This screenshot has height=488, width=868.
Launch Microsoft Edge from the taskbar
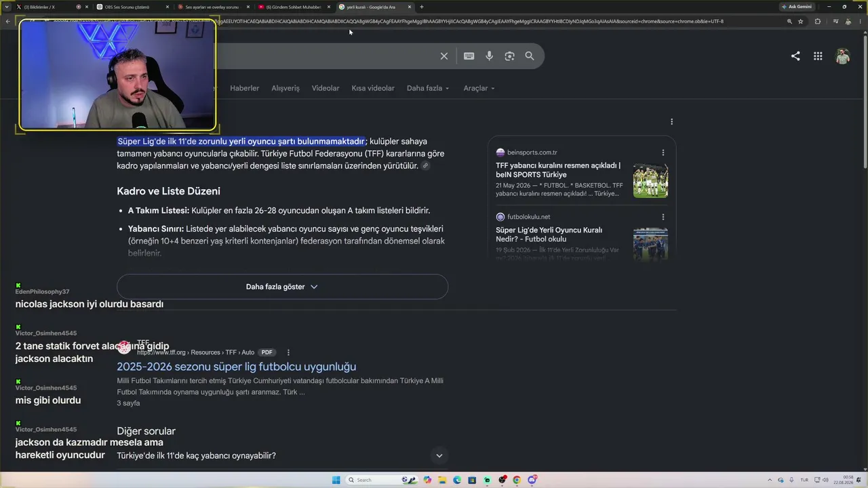pos(457,480)
